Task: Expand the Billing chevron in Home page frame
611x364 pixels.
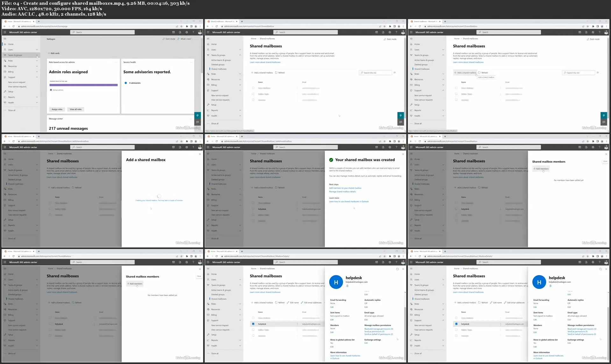Action: click(x=37, y=72)
